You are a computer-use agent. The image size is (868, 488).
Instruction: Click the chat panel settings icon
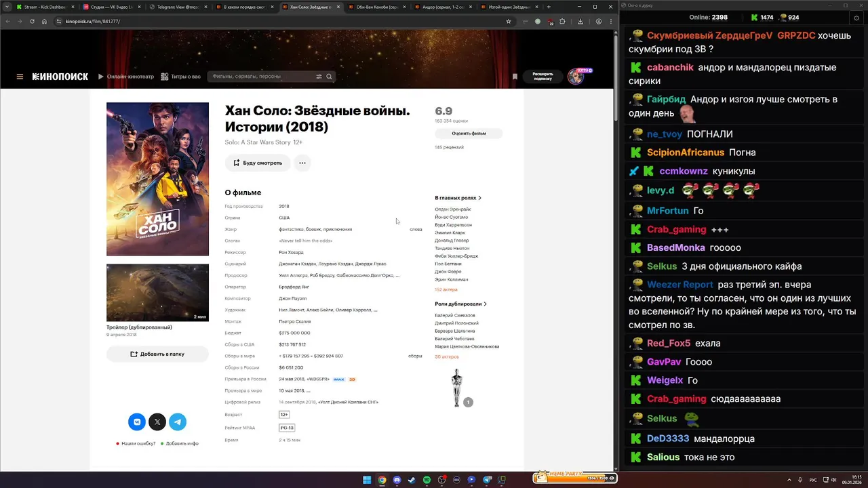856,18
